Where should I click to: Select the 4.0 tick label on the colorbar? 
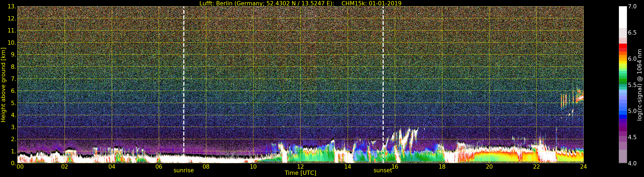[x=632, y=163]
